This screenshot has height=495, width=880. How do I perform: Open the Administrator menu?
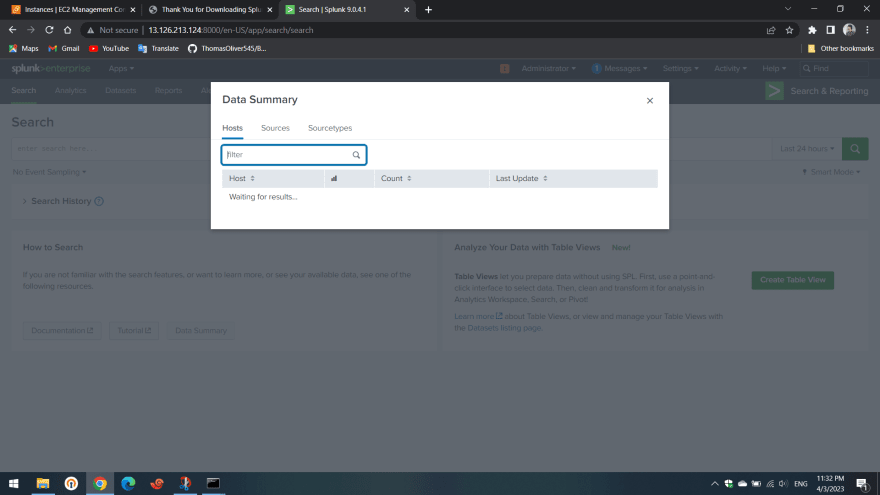click(x=548, y=68)
